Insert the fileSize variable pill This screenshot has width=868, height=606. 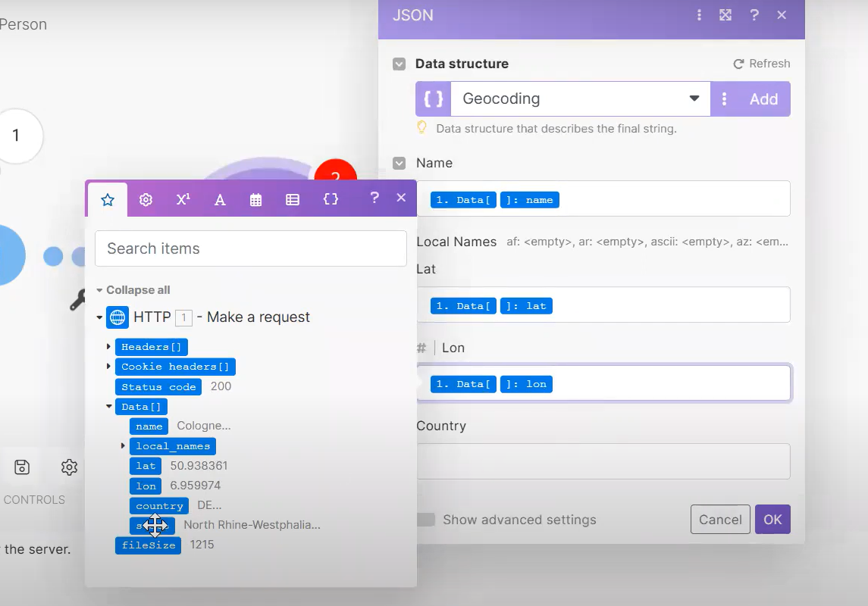pos(148,545)
